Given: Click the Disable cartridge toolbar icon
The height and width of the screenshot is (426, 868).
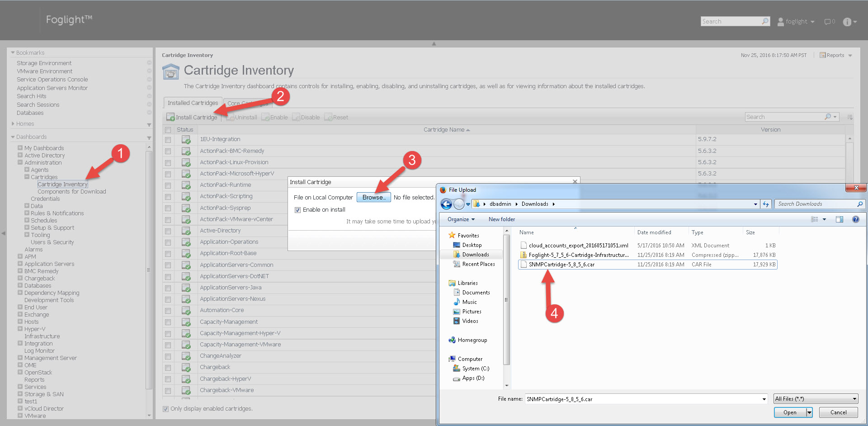Looking at the screenshot, I should click(296, 117).
